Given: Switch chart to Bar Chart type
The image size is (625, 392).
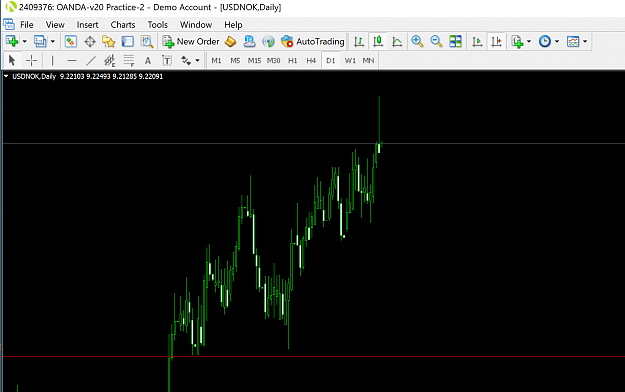Looking at the screenshot, I should (x=359, y=41).
